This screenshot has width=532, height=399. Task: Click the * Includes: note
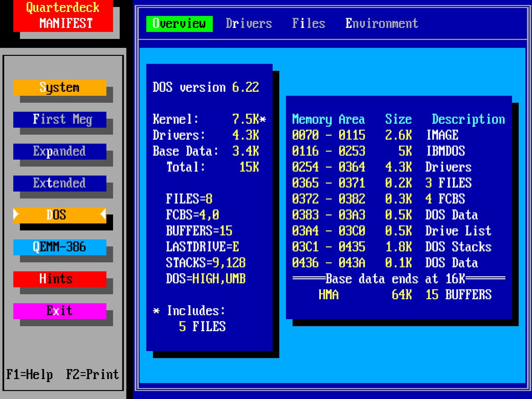pyautogui.click(x=189, y=311)
